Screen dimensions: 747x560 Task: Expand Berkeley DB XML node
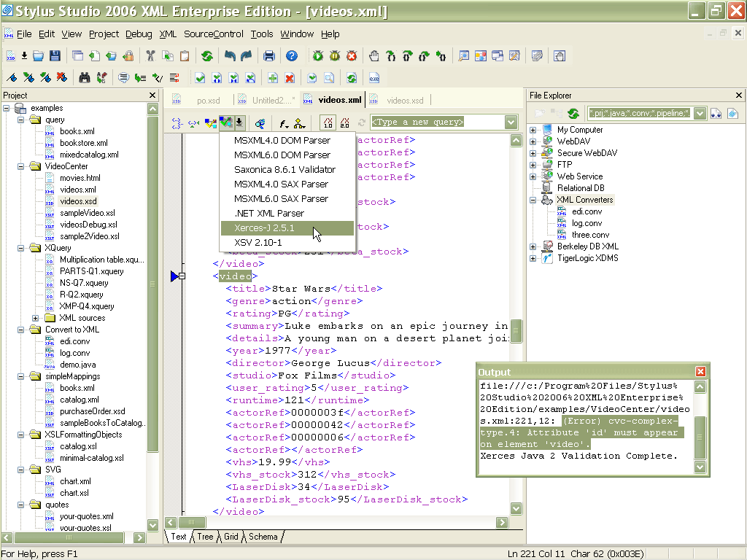point(533,246)
